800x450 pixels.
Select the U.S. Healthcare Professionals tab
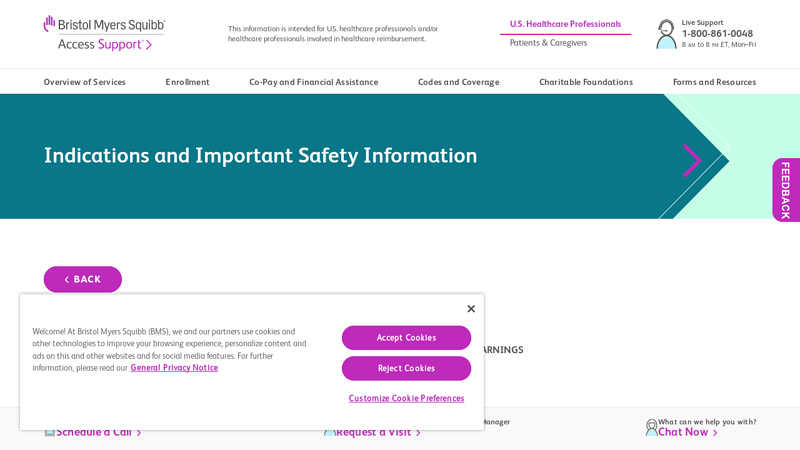(x=565, y=24)
